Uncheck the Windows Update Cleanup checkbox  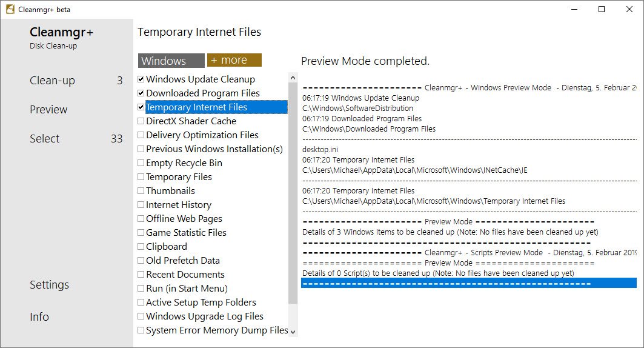tap(141, 79)
